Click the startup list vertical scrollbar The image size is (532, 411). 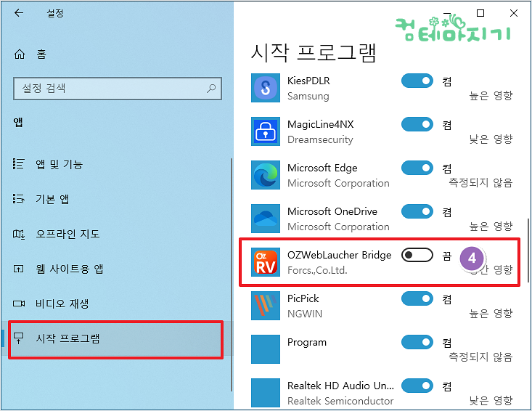coord(528,250)
